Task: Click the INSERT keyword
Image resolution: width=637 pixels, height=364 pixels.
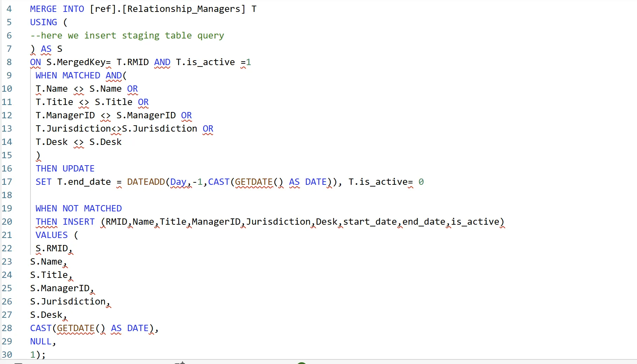Action: (78, 222)
